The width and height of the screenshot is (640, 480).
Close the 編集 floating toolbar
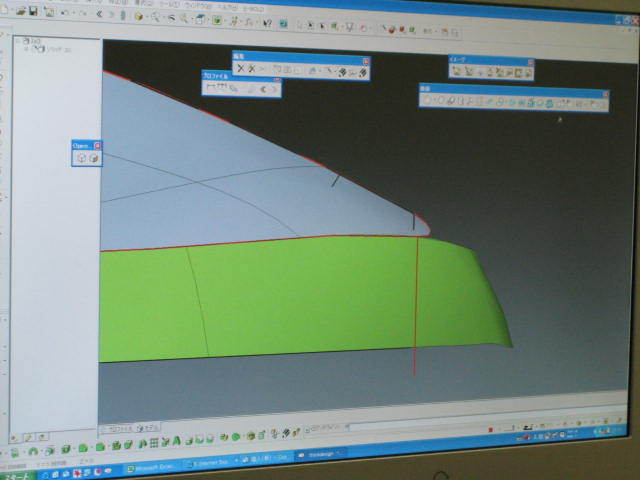(x=366, y=61)
